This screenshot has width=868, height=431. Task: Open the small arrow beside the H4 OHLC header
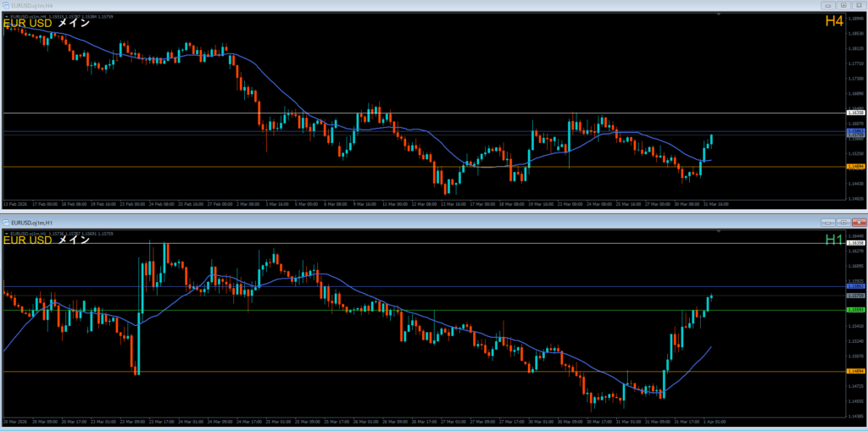click(5, 14)
